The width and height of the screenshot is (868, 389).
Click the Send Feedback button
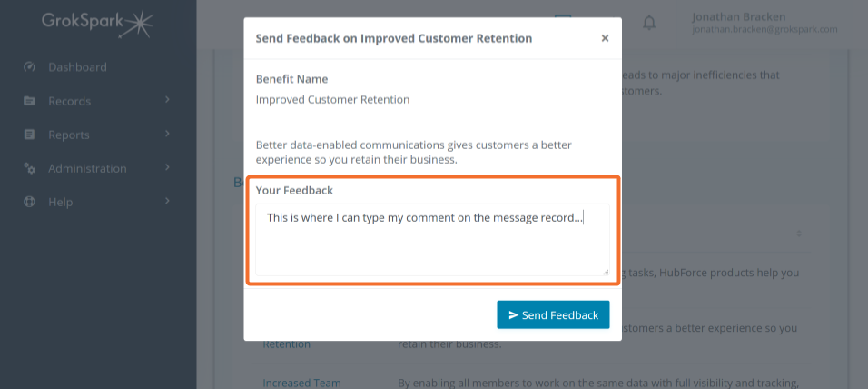pos(553,314)
